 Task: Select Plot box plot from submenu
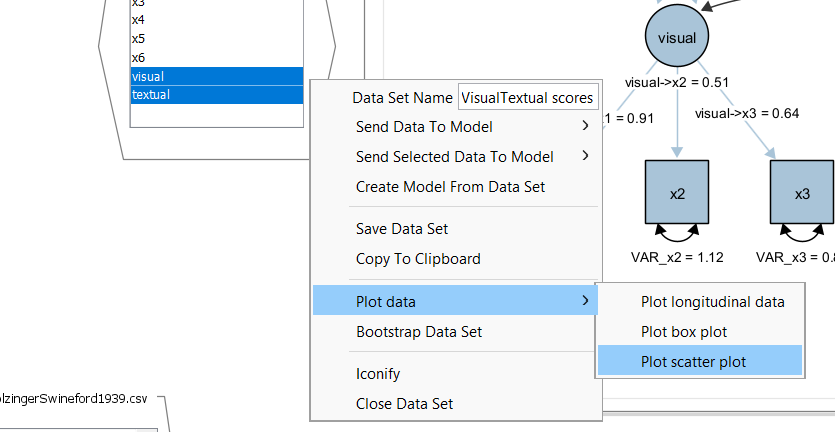pyautogui.click(x=684, y=331)
